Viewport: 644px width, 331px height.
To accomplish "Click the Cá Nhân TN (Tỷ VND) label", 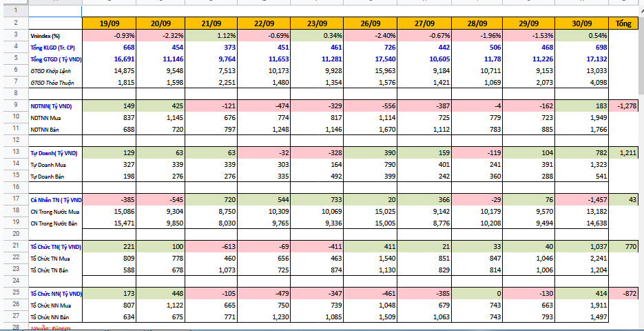I will [54, 199].
